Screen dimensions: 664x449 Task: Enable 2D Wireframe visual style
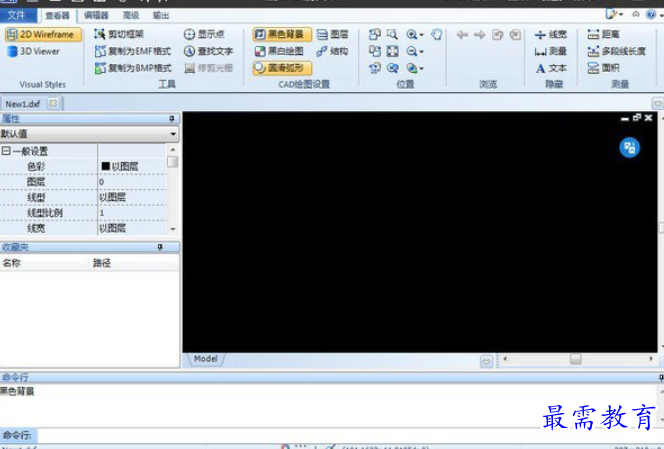coord(43,34)
